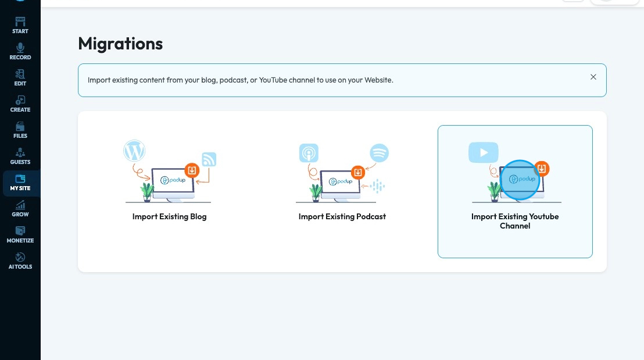This screenshot has width=644, height=360.
Task: Dismiss the import info banner
Action: tap(593, 77)
